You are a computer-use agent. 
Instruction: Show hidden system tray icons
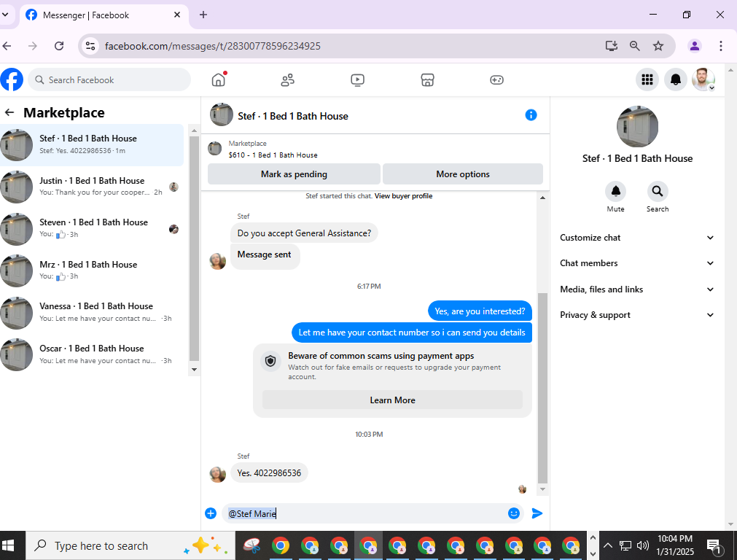(608, 545)
